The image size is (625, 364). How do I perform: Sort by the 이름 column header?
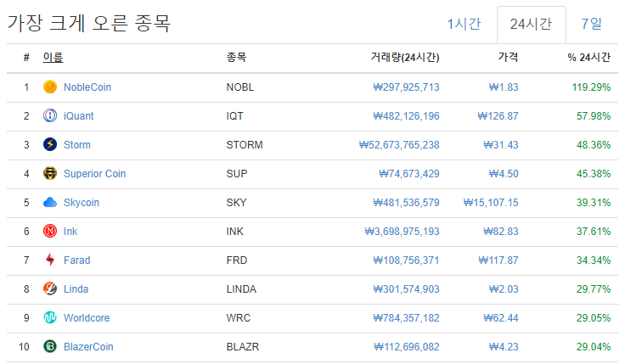tap(53, 58)
